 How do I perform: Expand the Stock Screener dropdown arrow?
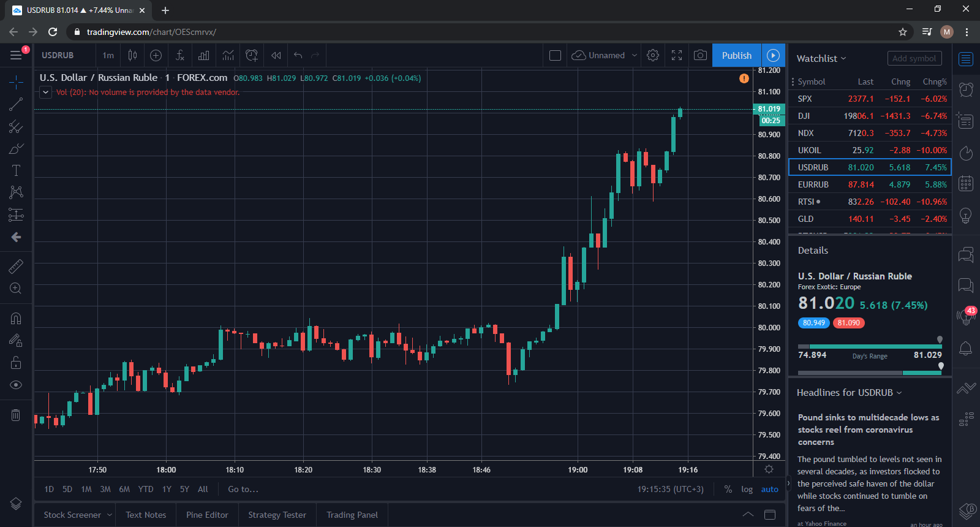(110, 515)
